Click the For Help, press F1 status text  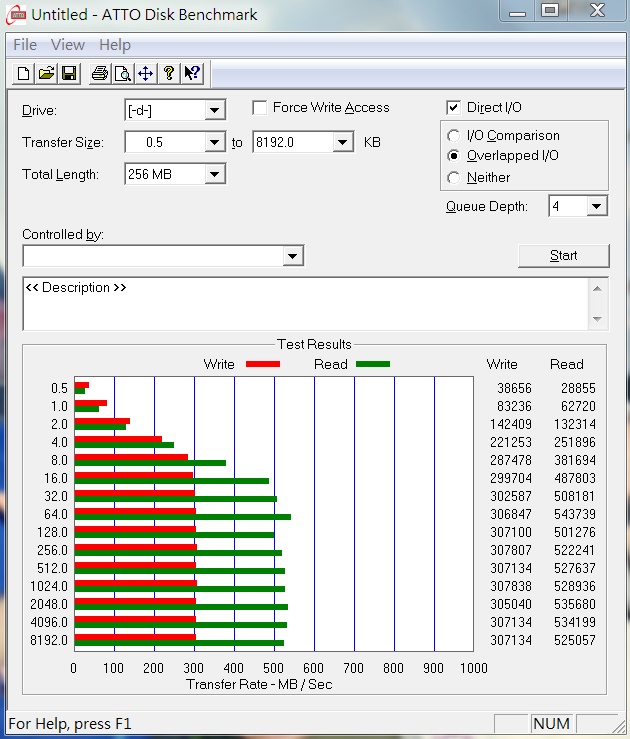click(70, 723)
